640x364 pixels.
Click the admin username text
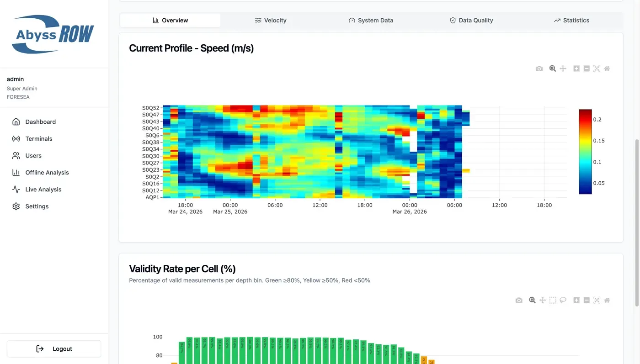point(15,79)
